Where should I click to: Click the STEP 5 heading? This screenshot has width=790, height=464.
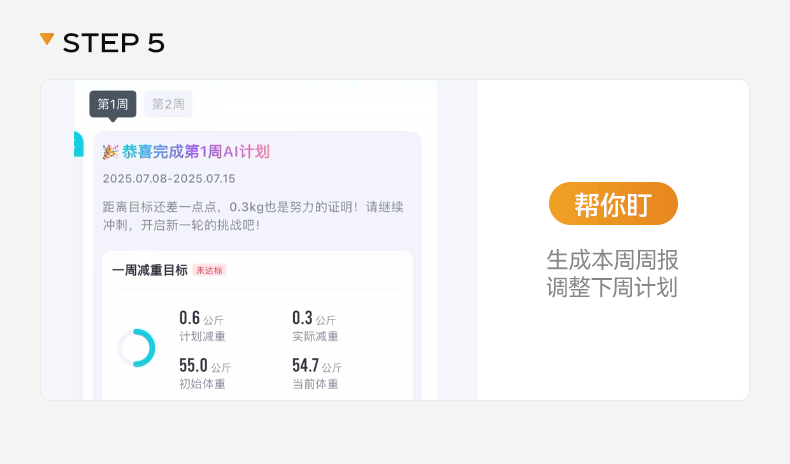113,43
